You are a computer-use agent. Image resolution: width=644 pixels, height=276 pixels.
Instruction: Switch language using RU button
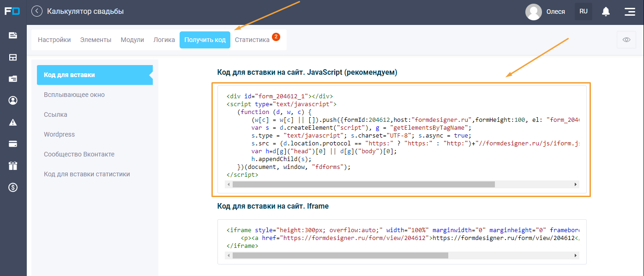(584, 12)
